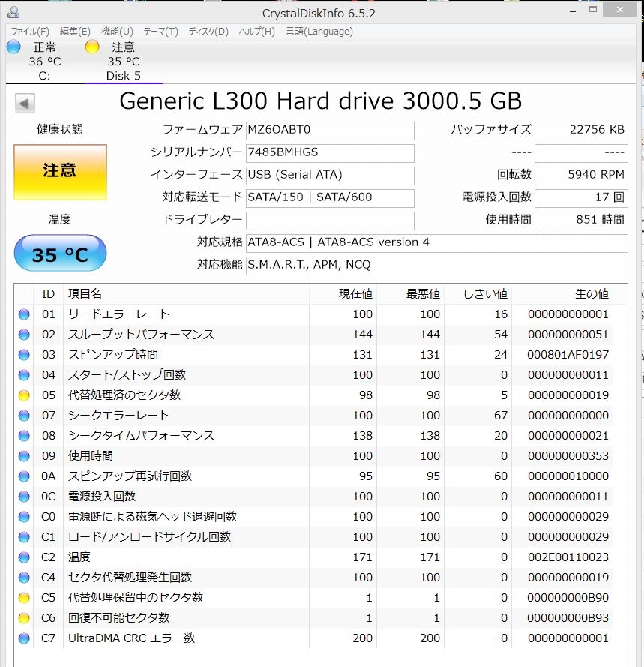Open the ディスク(D) menu
The height and width of the screenshot is (667, 644).
pos(208,32)
